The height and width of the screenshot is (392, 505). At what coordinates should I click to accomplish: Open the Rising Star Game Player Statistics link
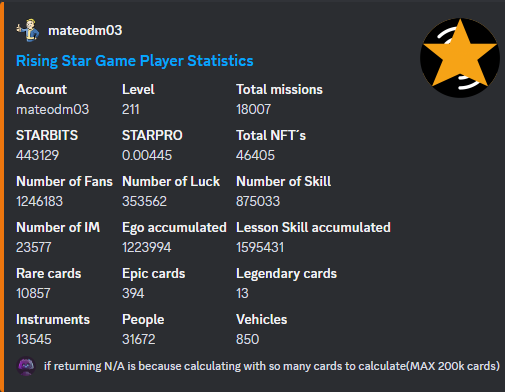tap(135, 61)
